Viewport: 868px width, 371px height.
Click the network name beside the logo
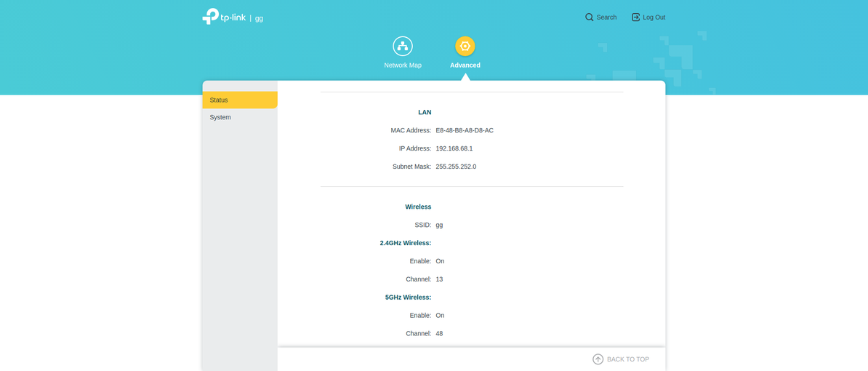(259, 18)
